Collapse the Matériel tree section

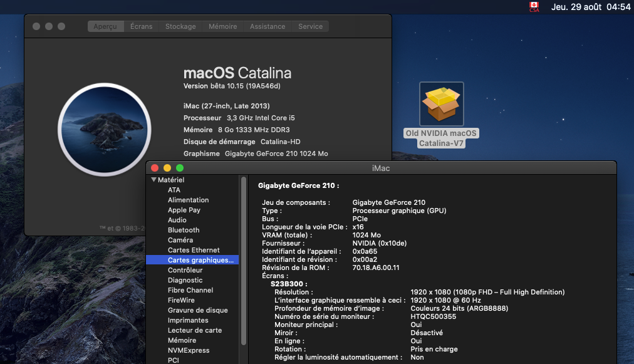point(153,180)
